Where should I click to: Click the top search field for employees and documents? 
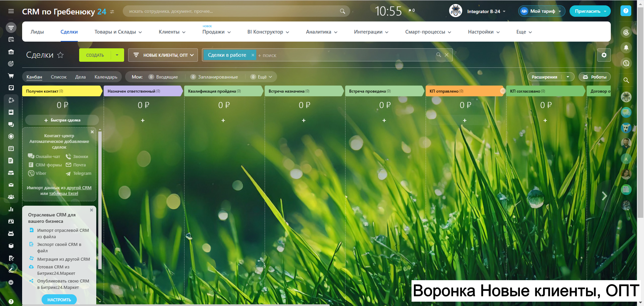[x=236, y=11]
